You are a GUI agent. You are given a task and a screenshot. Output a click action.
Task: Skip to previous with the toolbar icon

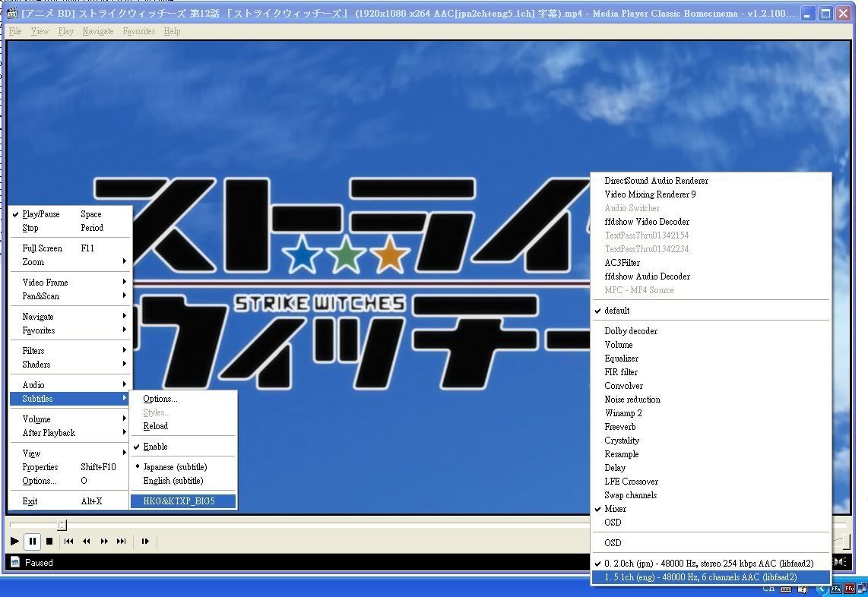click(68, 541)
